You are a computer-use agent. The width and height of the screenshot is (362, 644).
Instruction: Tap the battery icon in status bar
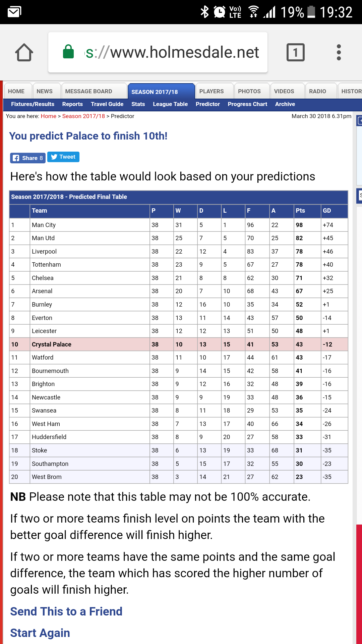point(311,12)
